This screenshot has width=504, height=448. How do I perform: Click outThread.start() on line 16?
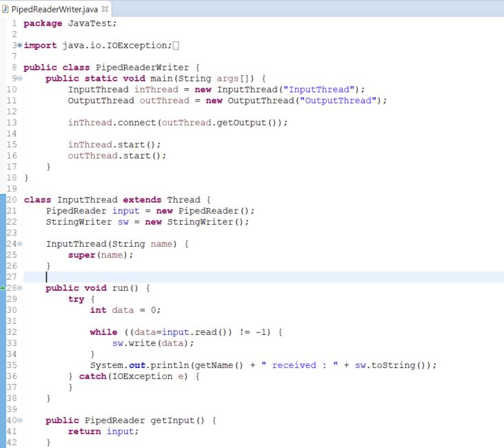tap(117, 156)
